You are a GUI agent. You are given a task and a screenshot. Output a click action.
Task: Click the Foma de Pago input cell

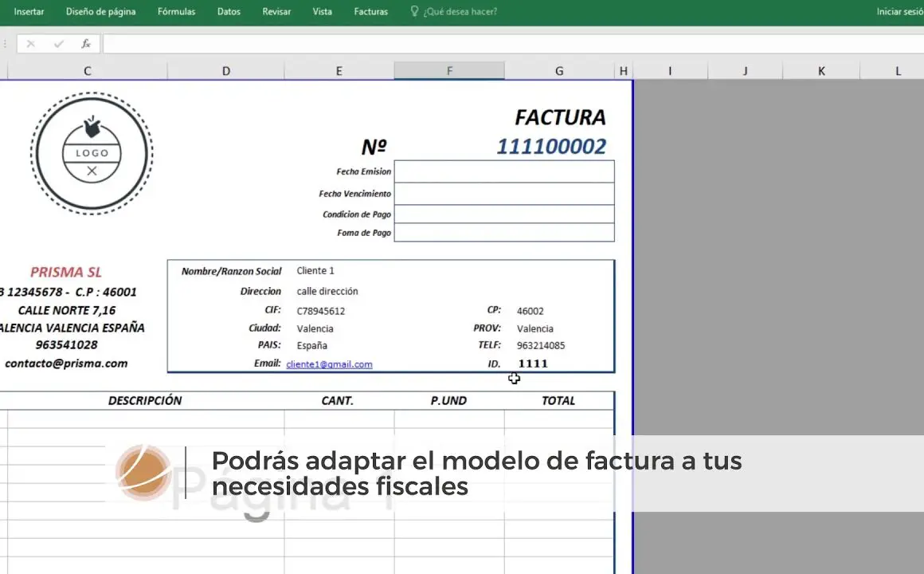click(x=504, y=232)
